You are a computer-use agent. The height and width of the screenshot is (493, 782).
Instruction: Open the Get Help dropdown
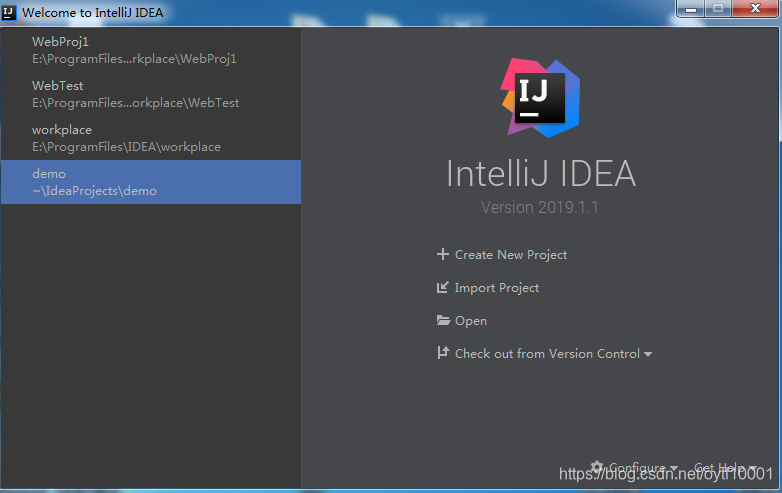[726, 468]
